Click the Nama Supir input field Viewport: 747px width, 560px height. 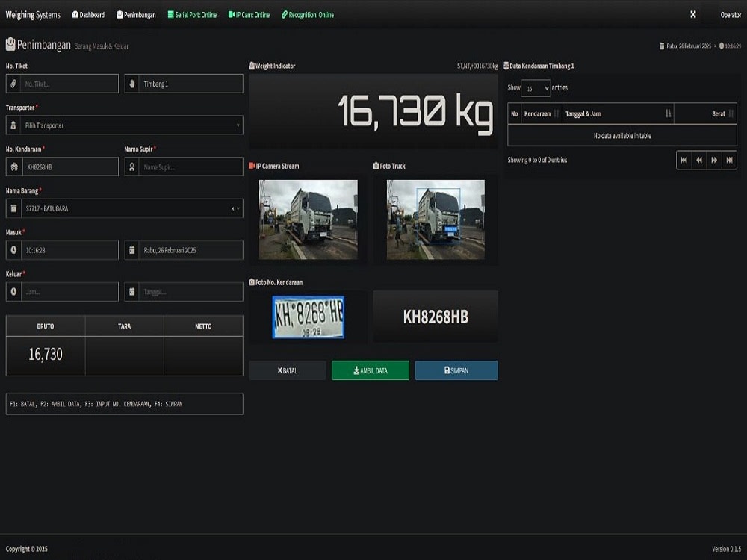[190, 167]
